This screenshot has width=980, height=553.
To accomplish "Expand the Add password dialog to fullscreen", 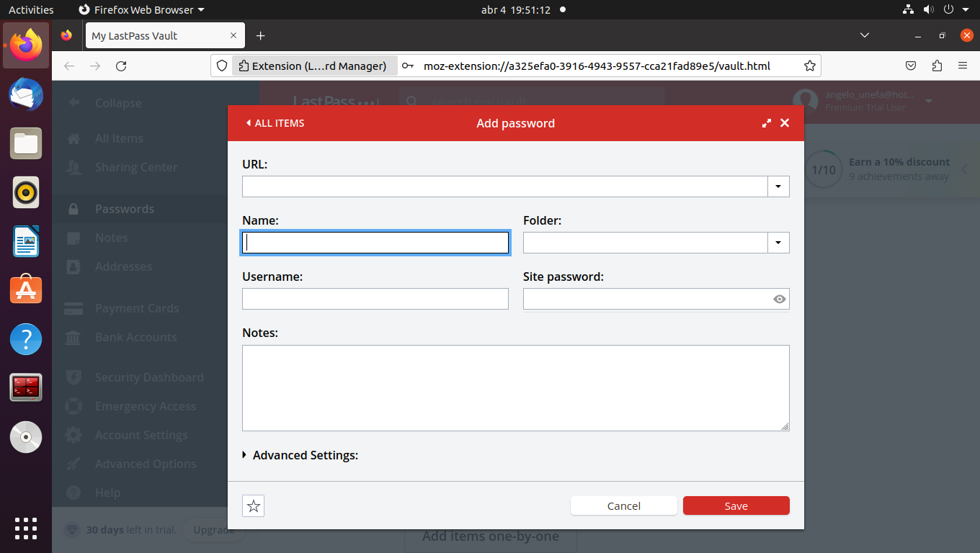I will (x=767, y=123).
